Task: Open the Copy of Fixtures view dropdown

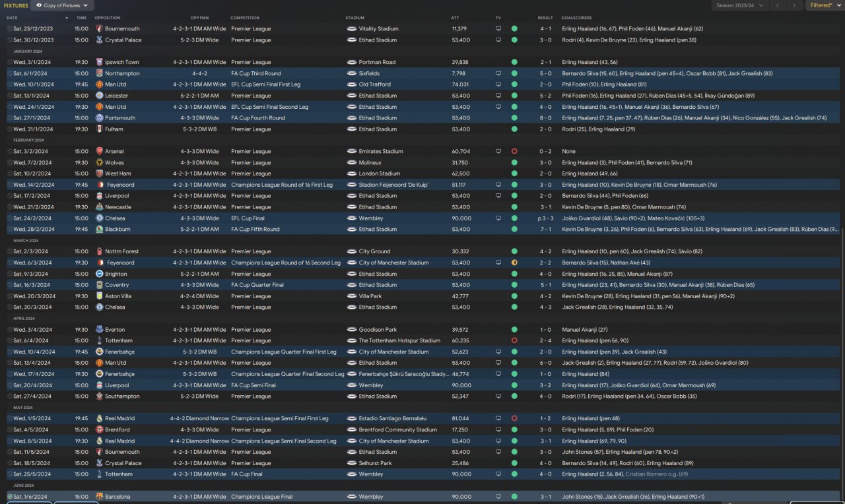Action: [x=61, y=5]
